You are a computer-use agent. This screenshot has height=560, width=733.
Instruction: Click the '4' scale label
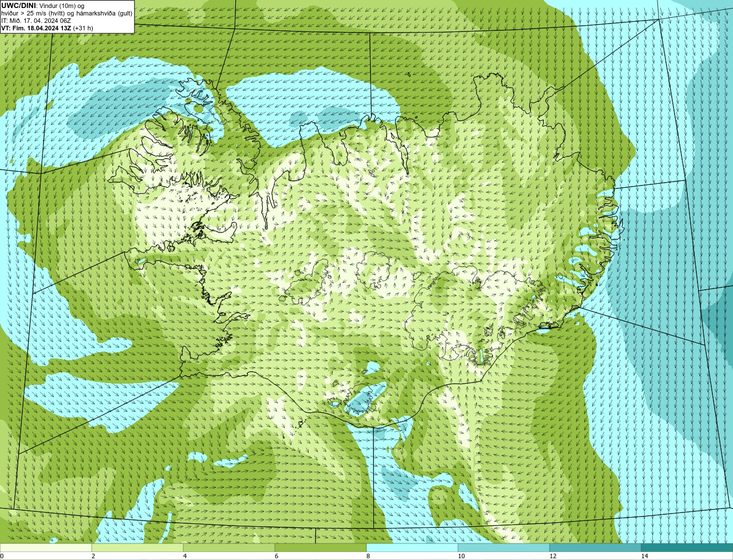(184, 556)
